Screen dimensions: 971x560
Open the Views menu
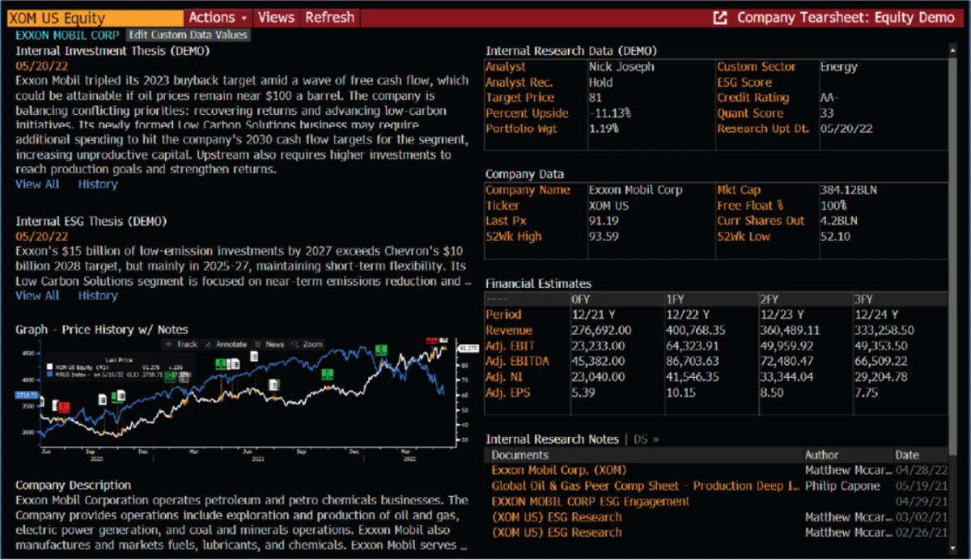[x=276, y=17]
